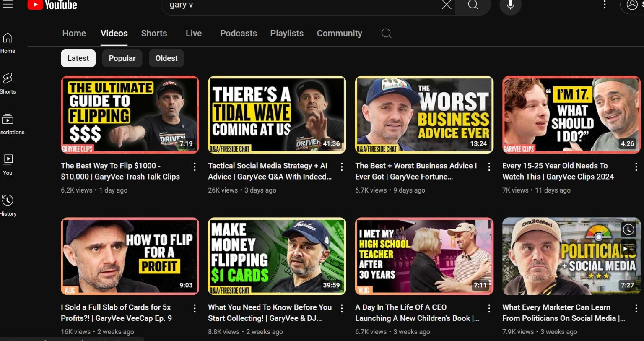Screen dimensions: 644x341
Task: Play the Politicians Social Media video thumbnail
Action: 571,256
